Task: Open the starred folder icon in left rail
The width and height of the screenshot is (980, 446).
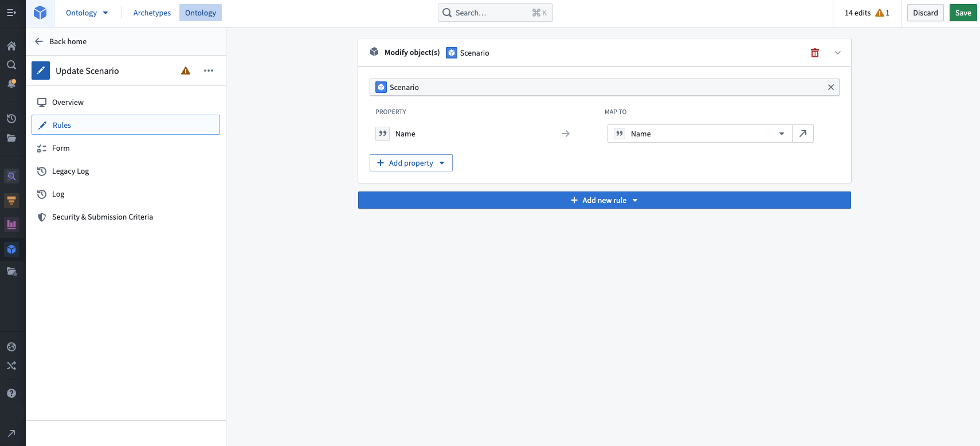Action: (11, 272)
